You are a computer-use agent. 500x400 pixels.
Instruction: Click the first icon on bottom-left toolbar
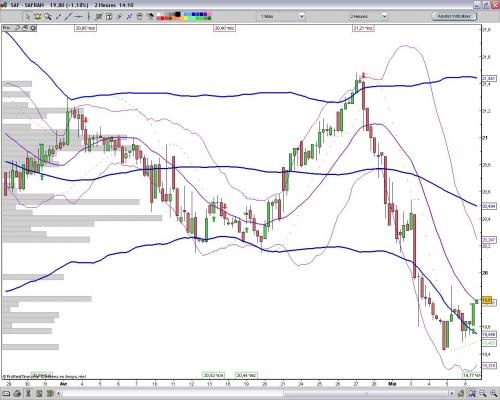click(6, 394)
